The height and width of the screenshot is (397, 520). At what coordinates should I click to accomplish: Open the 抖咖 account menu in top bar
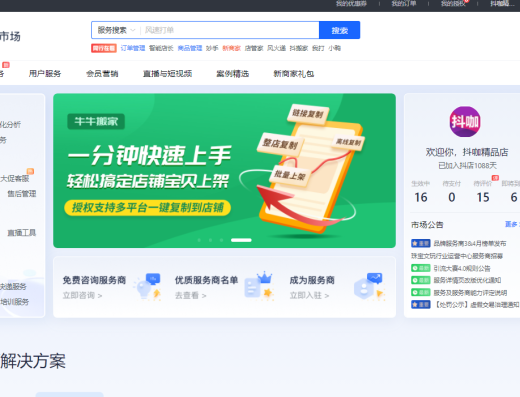502,4
